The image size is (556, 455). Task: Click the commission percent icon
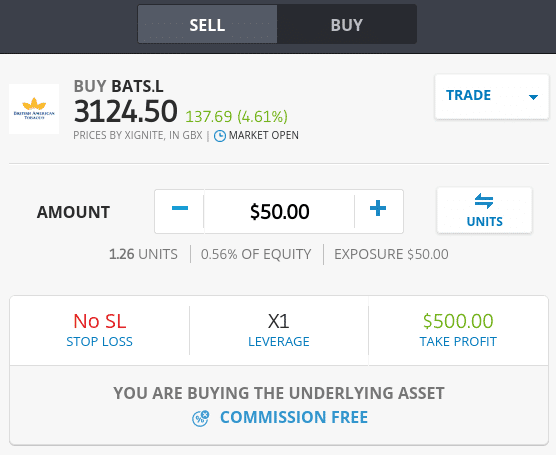click(x=201, y=418)
